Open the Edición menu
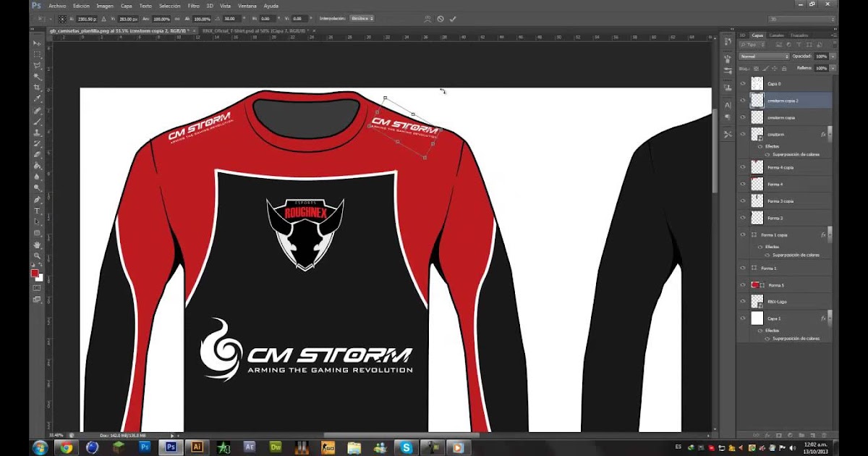 pyautogui.click(x=81, y=5)
